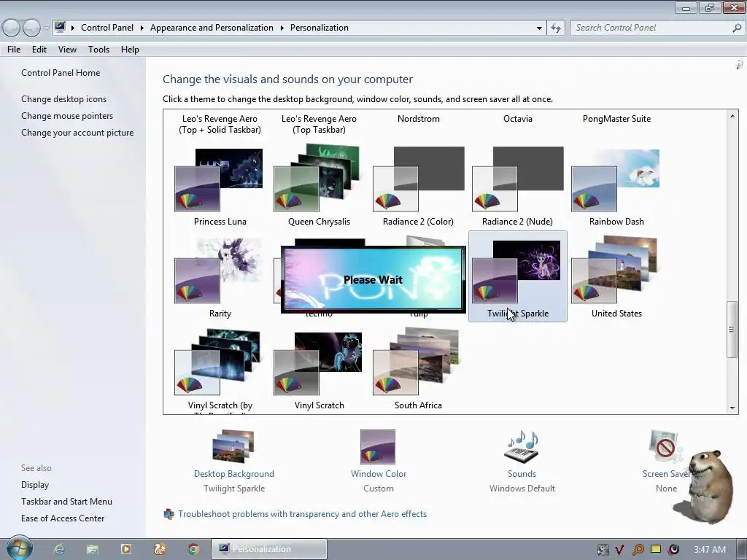Click the Window Color label link
This screenshot has width=747, height=560.
(x=379, y=474)
